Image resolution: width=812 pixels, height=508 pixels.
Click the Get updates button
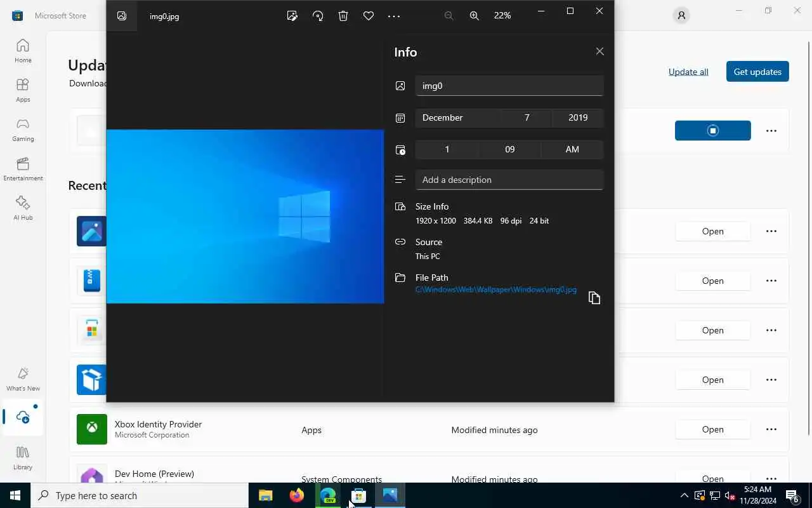click(x=757, y=72)
